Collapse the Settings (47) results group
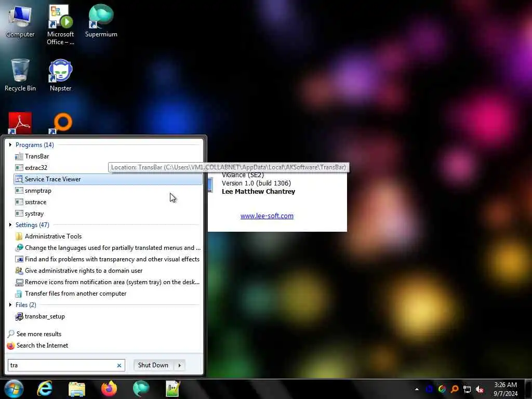Viewport: 532px width, 399px height. (x=10, y=225)
